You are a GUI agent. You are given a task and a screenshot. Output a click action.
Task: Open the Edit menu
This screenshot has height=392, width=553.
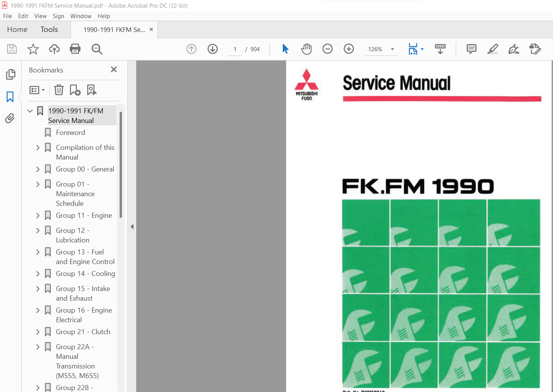click(x=23, y=16)
